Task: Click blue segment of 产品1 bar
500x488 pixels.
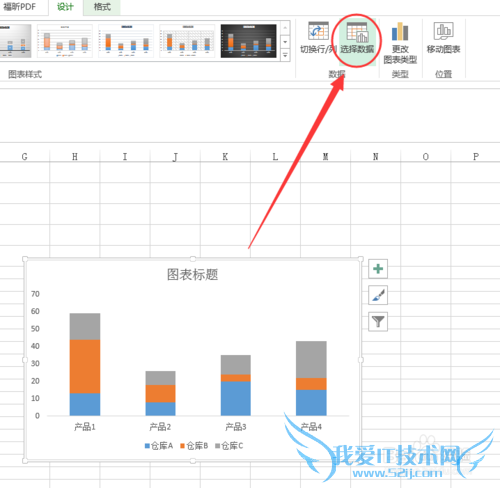Action: 85,404
